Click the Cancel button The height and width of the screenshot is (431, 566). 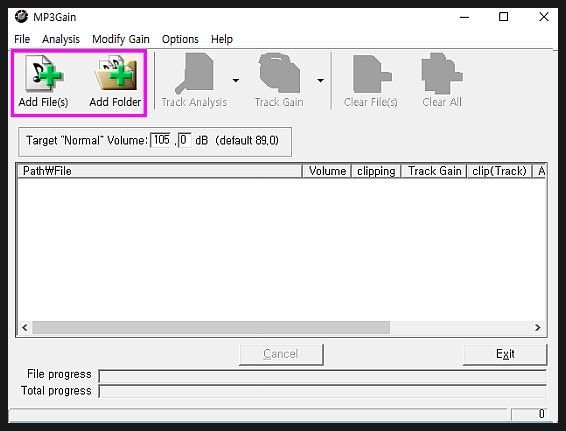click(x=281, y=354)
